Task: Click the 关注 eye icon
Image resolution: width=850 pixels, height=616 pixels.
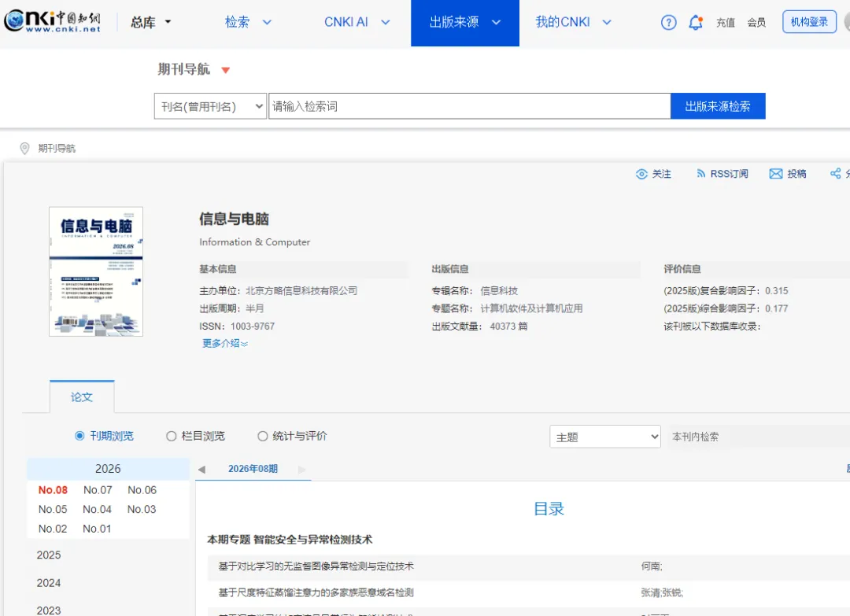Action: tap(641, 174)
